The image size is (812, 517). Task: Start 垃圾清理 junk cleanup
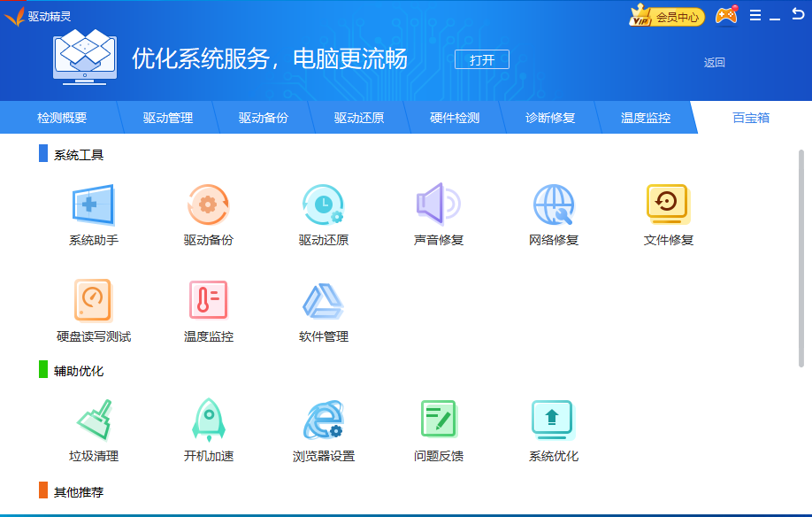coord(92,425)
